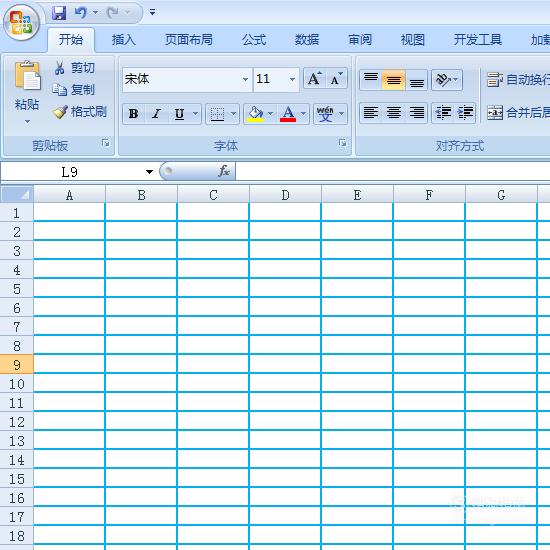Switch to the 开始 tab

71,39
